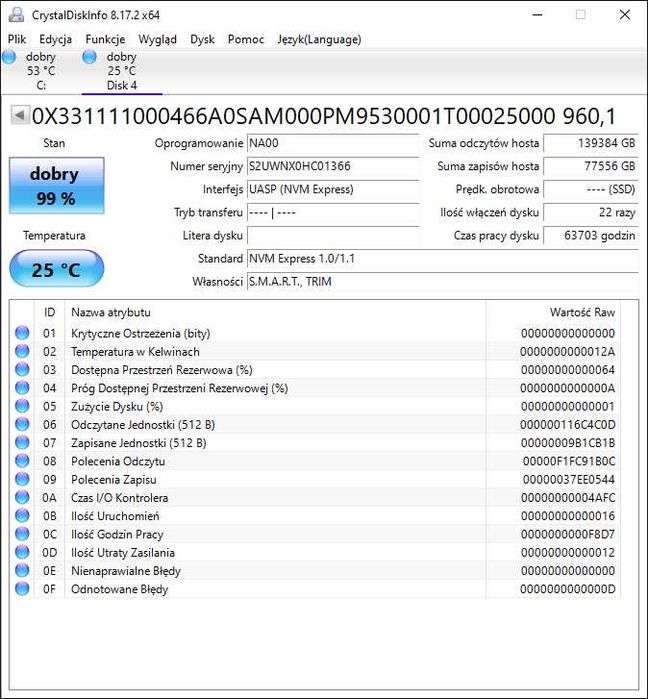Click the Interfejs field UASP (NVM Express)
This screenshot has height=699, width=648.
tap(333, 189)
